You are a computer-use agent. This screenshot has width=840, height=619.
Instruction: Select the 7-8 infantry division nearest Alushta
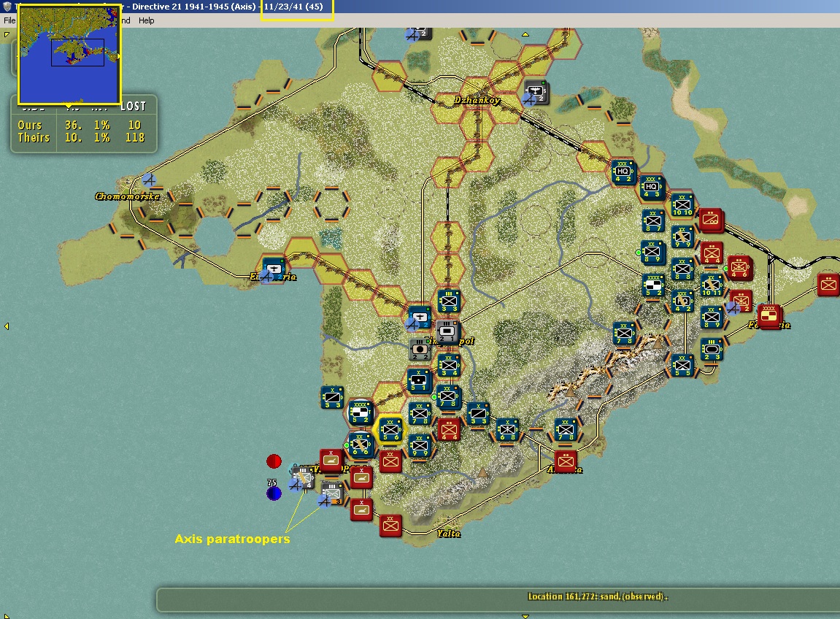tap(565, 429)
